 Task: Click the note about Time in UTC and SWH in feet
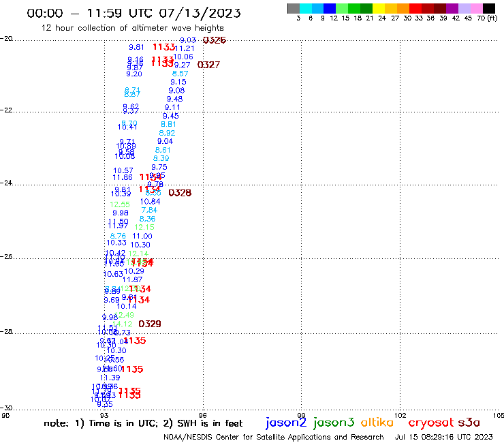(143, 423)
